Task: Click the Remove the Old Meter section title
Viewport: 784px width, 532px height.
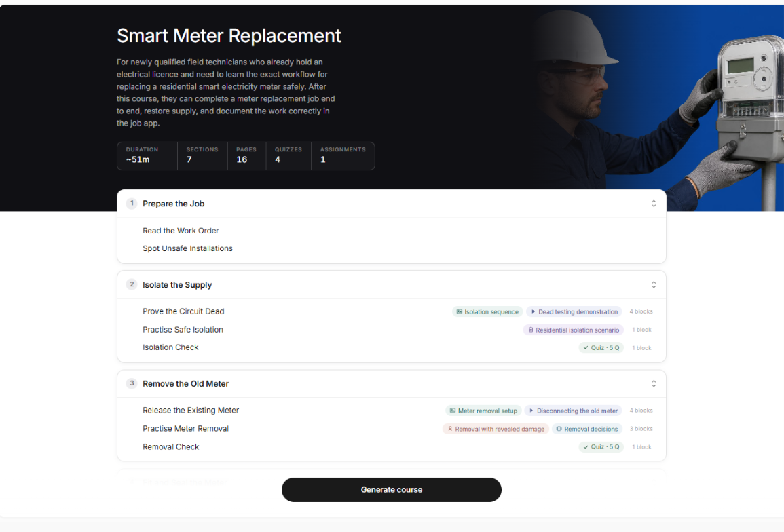Action: 185,383
